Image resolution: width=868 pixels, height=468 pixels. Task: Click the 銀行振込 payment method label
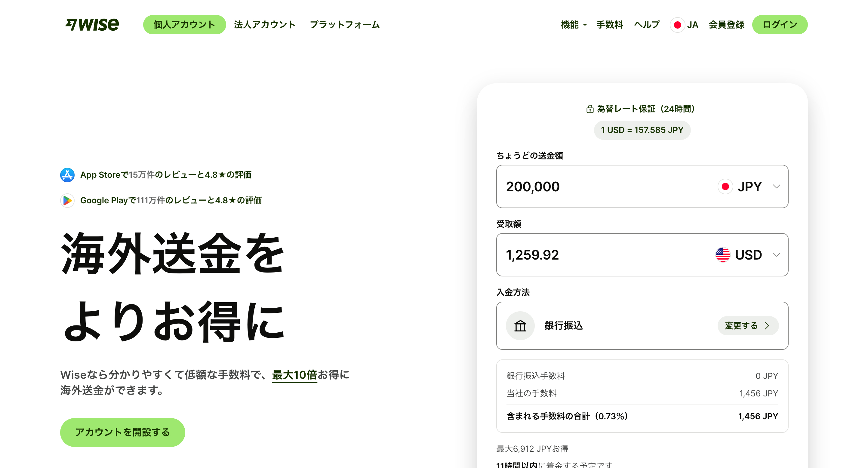coord(563,326)
